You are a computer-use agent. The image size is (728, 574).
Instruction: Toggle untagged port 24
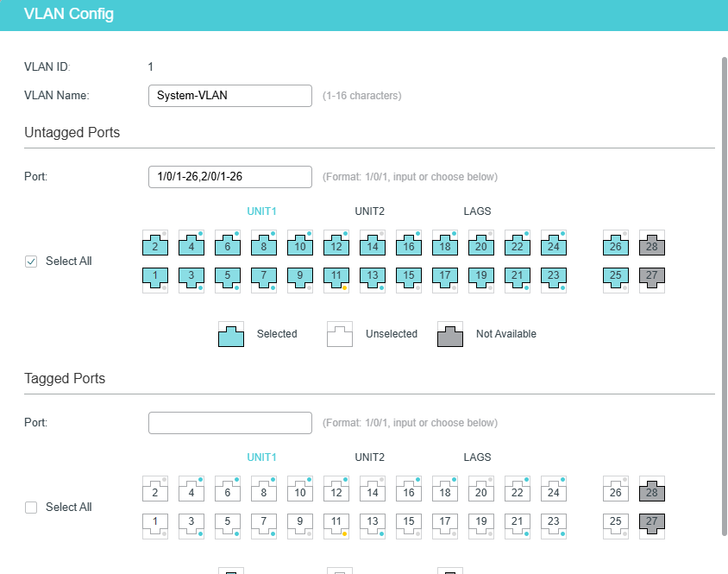click(554, 243)
